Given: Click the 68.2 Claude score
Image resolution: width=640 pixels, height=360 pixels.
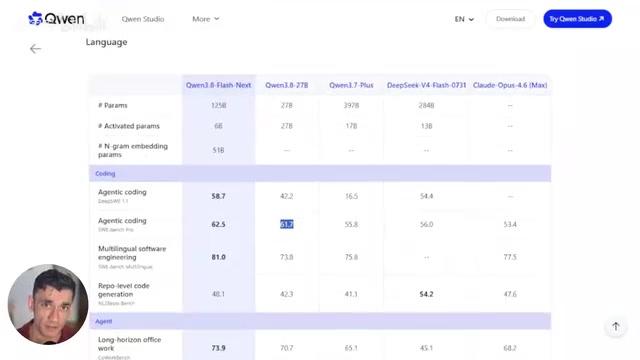Looking at the screenshot, I should click(x=510, y=348).
